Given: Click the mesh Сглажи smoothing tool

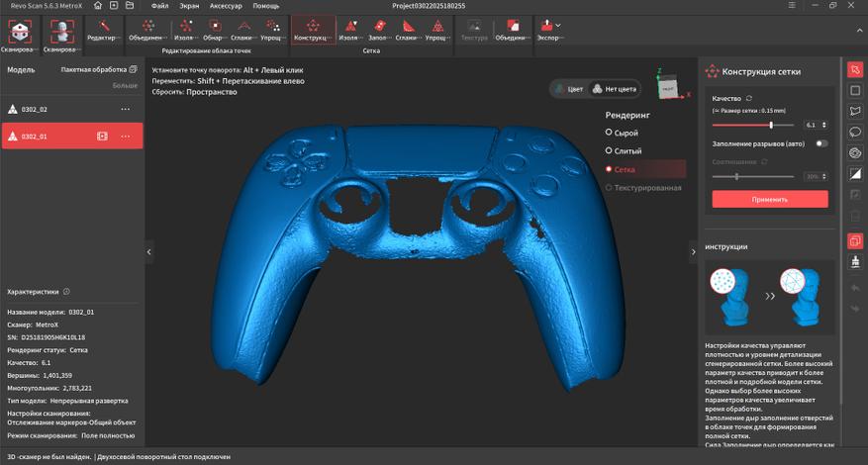Looking at the screenshot, I should click(x=409, y=30).
